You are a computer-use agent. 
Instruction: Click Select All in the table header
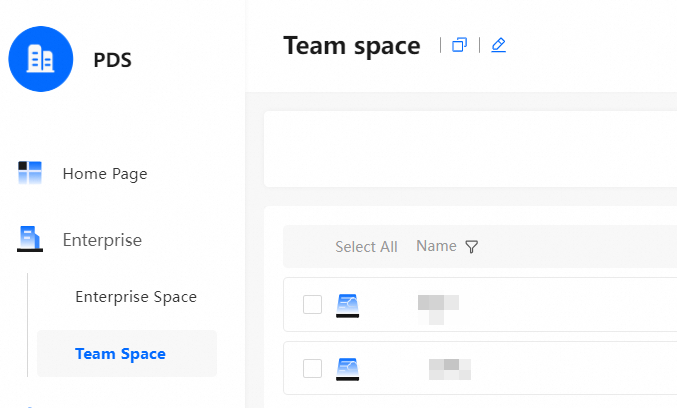[366, 247]
